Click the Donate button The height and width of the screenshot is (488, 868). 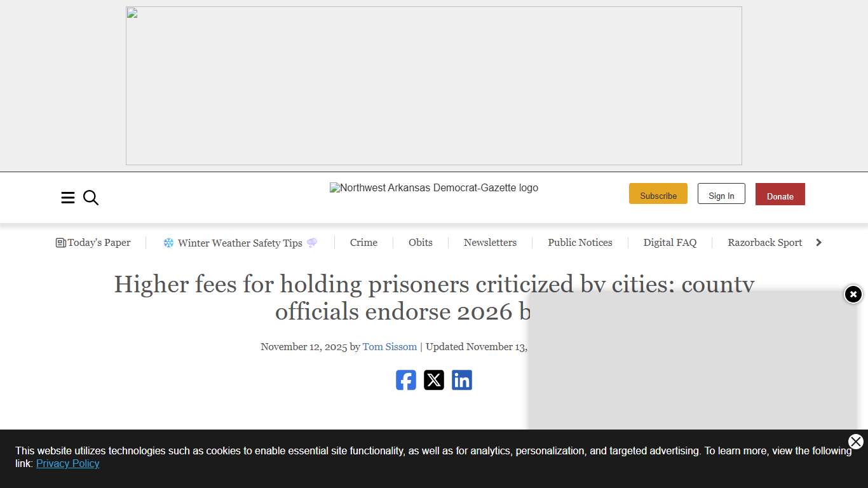[780, 194]
